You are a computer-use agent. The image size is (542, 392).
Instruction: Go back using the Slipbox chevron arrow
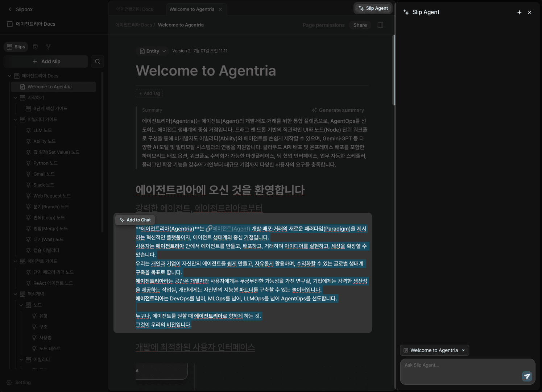click(x=10, y=9)
